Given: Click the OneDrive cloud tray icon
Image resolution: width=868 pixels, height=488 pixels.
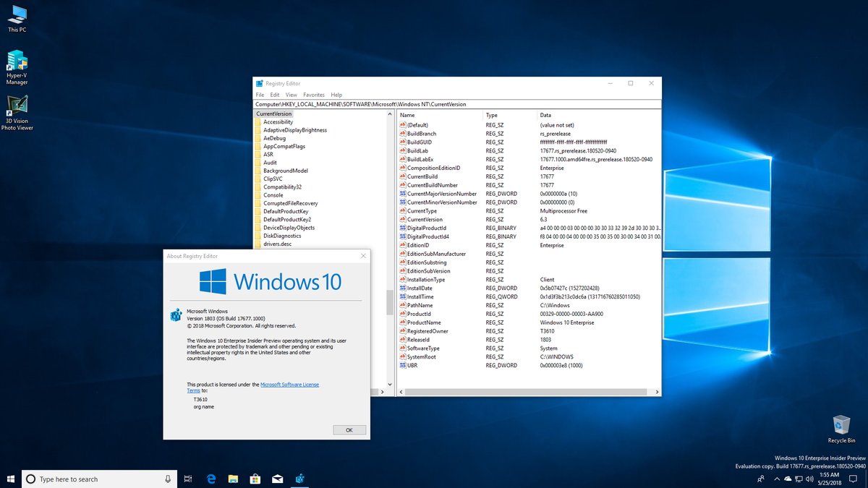Looking at the screenshot, I should pyautogui.click(x=788, y=479).
